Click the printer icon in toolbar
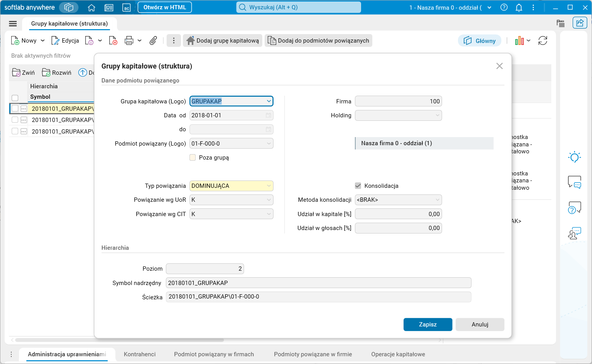 coord(129,41)
